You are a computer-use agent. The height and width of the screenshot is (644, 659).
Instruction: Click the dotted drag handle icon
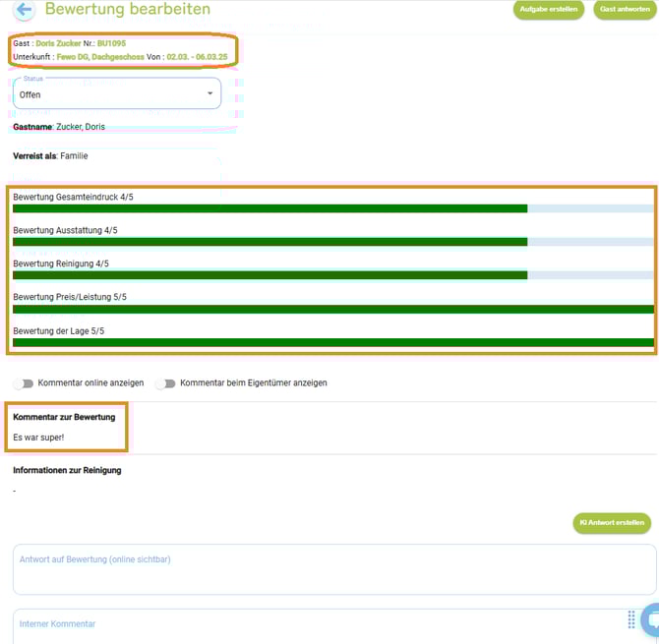[631, 619]
